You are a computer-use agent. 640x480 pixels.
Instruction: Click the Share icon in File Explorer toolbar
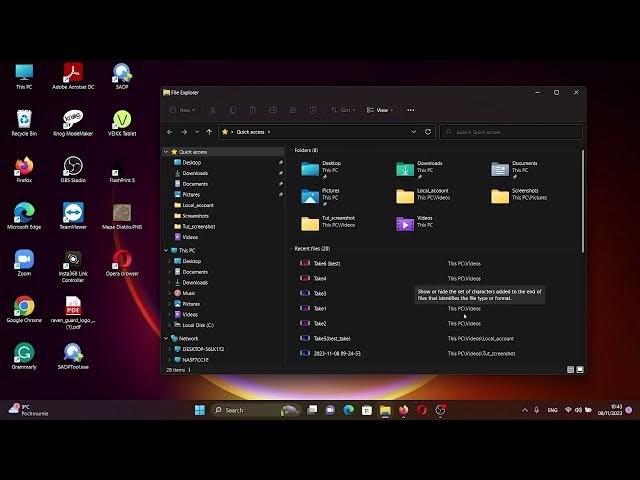(293, 110)
